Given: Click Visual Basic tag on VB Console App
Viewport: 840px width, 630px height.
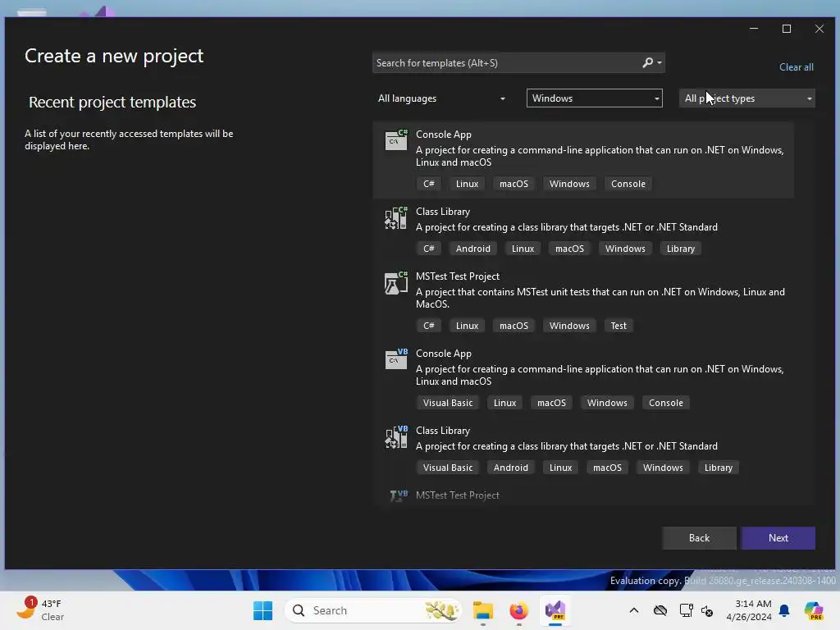Looking at the screenshot, I should pos(448,403).
